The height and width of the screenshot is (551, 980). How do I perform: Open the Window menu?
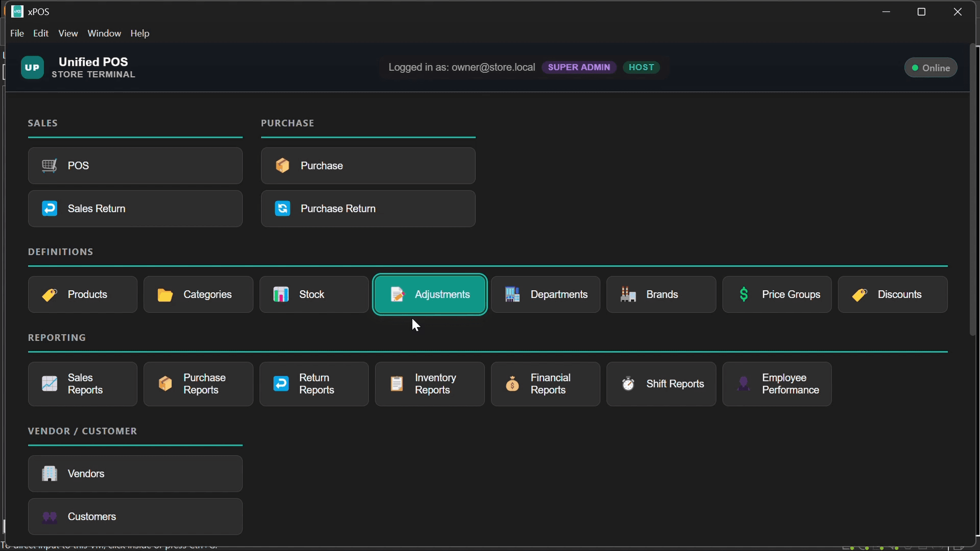coord(104,33)
